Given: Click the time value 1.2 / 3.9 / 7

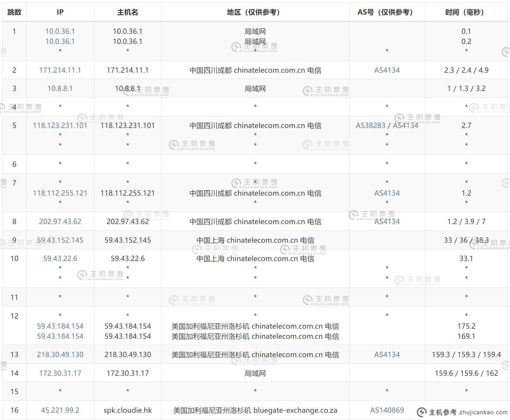Looking at the screenshot, I should pyautogui.click(x=466, y=222).
